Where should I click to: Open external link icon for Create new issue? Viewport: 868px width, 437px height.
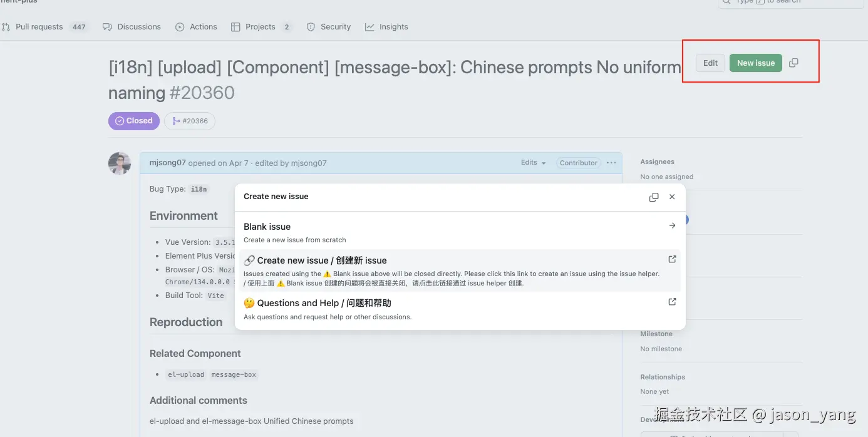tap(672, 259)
